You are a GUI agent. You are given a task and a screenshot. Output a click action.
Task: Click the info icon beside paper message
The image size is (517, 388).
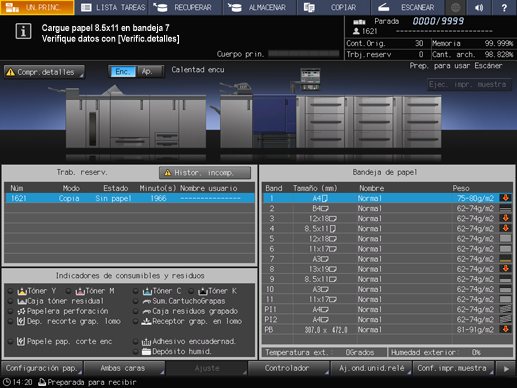click(23, 32)
